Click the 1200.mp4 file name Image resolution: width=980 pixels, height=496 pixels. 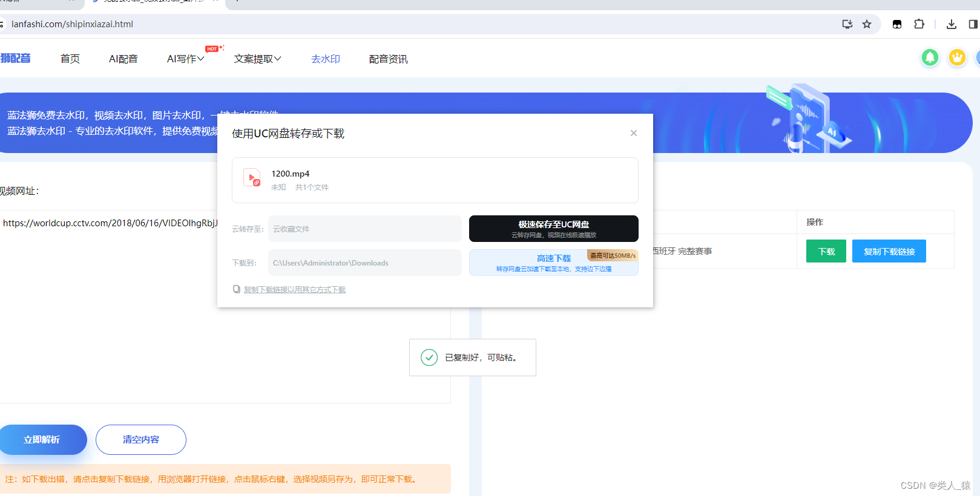click(x=291, y=174)
